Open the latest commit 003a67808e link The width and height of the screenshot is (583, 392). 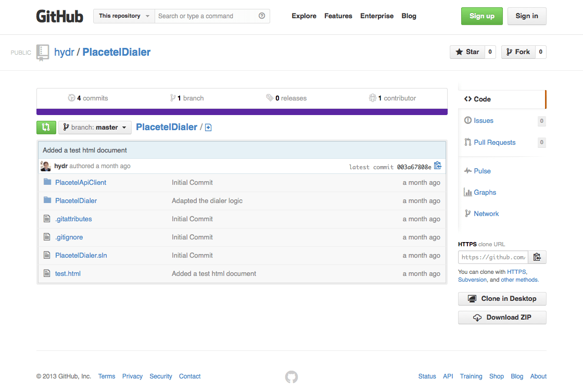click(x=414, y=167)
